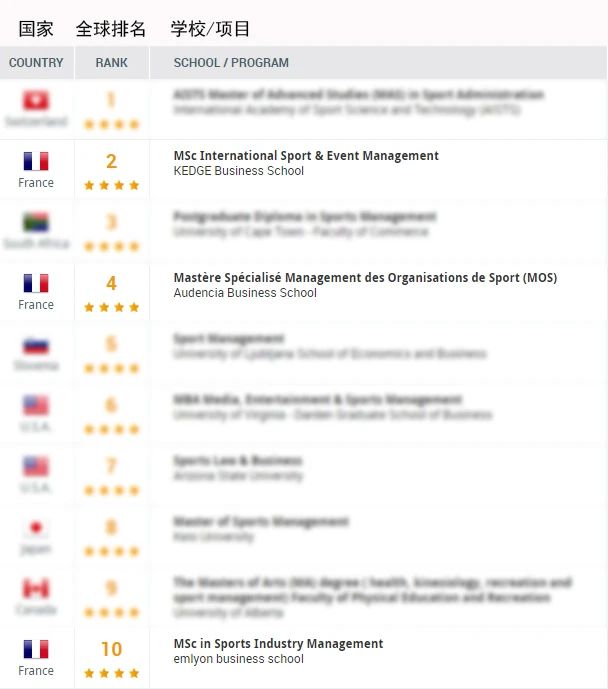Click the France flag beside Audencia Business School

(x=36, y=283)
